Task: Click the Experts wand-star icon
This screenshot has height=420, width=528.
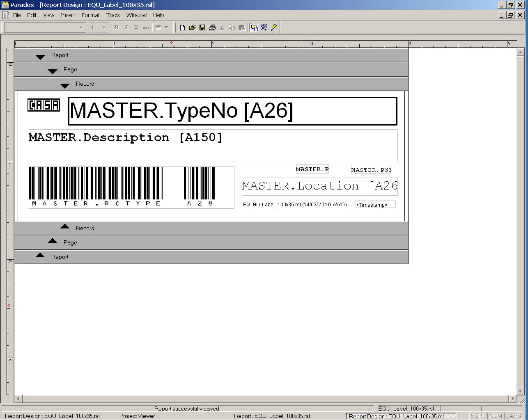Action: tap(264, 27)
